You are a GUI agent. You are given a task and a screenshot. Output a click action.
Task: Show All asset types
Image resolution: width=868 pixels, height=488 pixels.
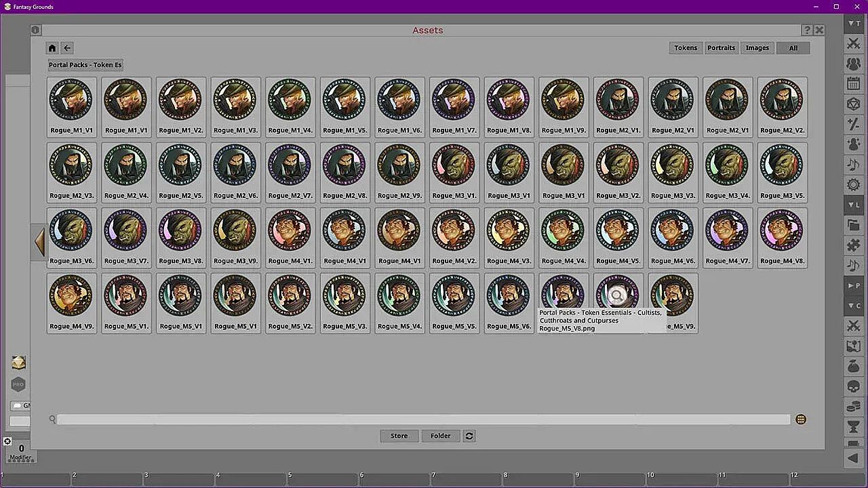[793, 48]
